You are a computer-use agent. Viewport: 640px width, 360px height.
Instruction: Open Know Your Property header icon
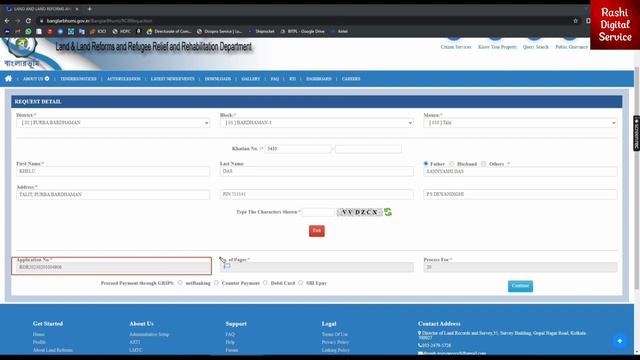point(497,44)
